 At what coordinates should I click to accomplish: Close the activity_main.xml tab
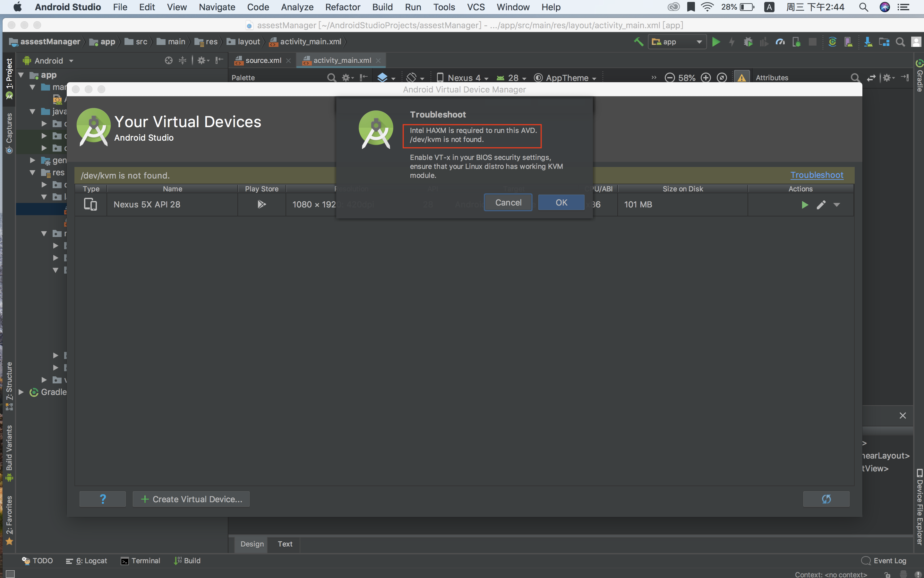point(378,61)
